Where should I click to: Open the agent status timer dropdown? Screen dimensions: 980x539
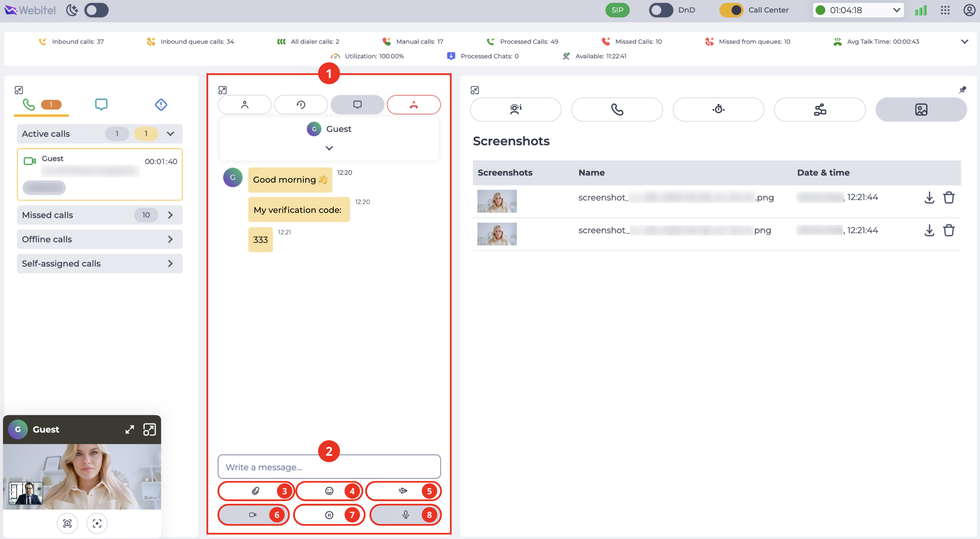[858, 10]
